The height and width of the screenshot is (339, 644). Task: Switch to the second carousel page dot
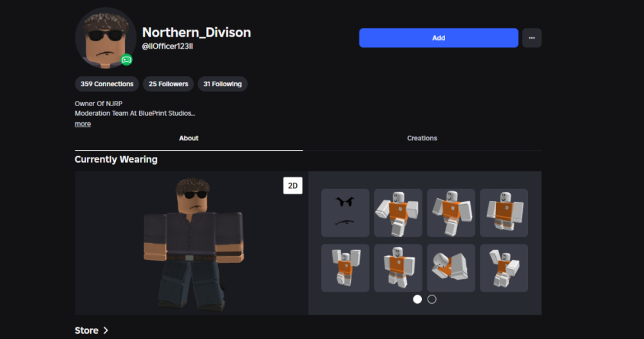tap(432, 299)
